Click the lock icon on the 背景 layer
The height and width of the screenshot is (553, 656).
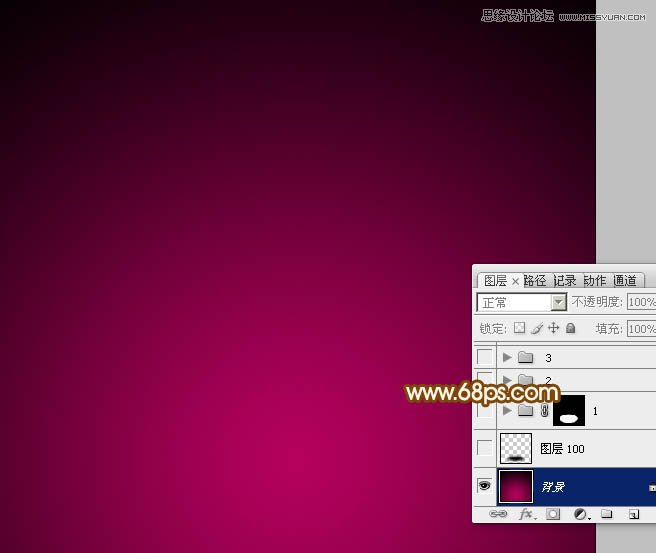tap(652, 488)
